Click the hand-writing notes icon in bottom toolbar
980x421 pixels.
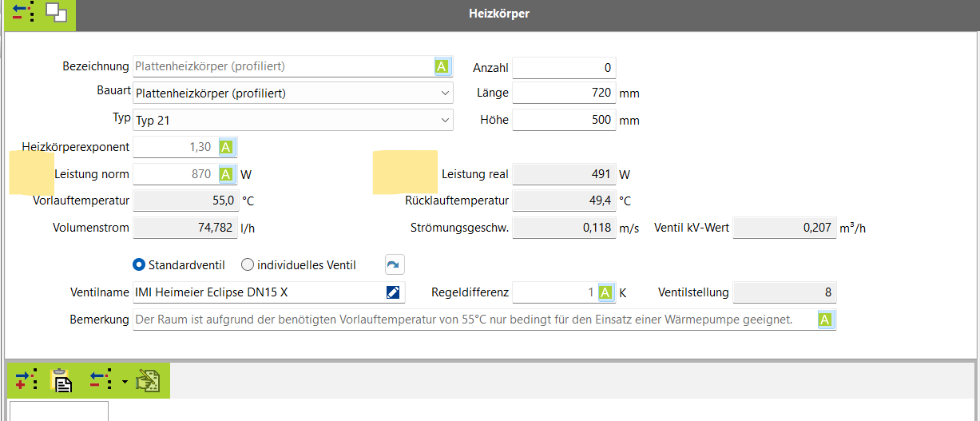point(148,380)
